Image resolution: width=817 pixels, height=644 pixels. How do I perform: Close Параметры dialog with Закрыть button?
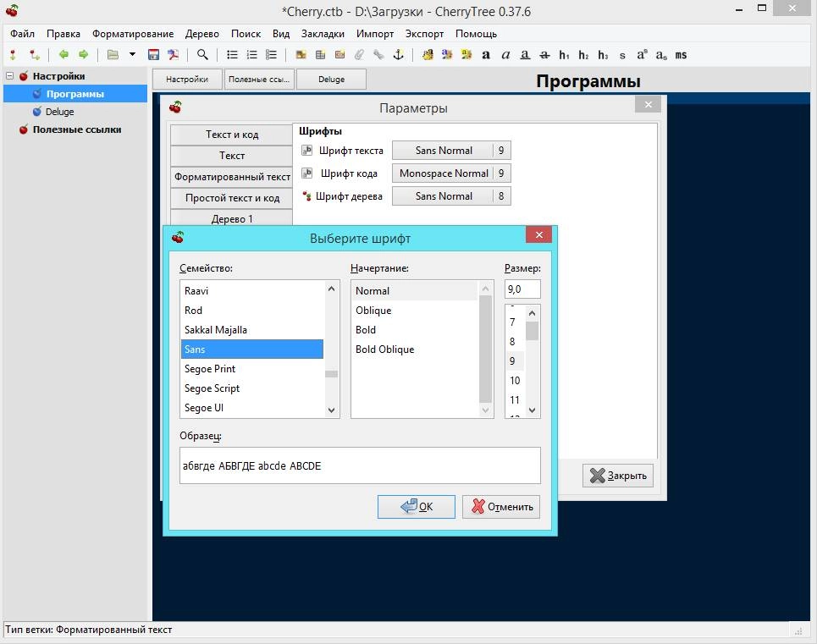coord(618,476)
